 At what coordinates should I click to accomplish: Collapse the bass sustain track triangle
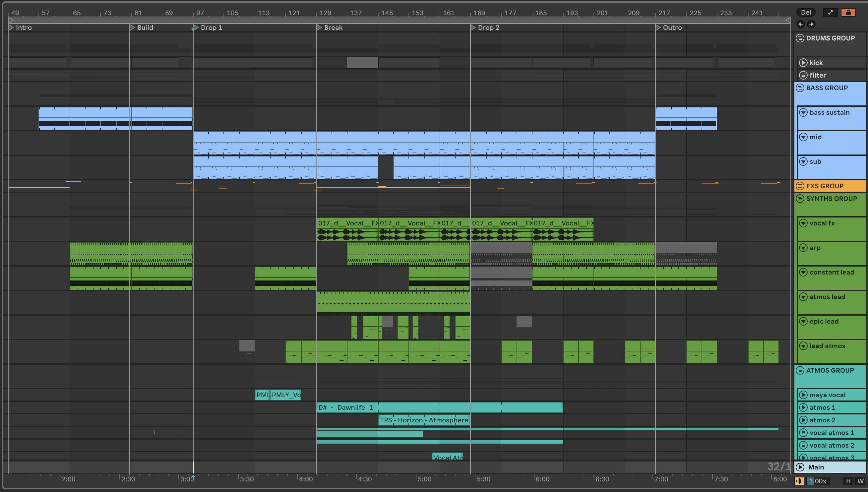pos(803,112)
